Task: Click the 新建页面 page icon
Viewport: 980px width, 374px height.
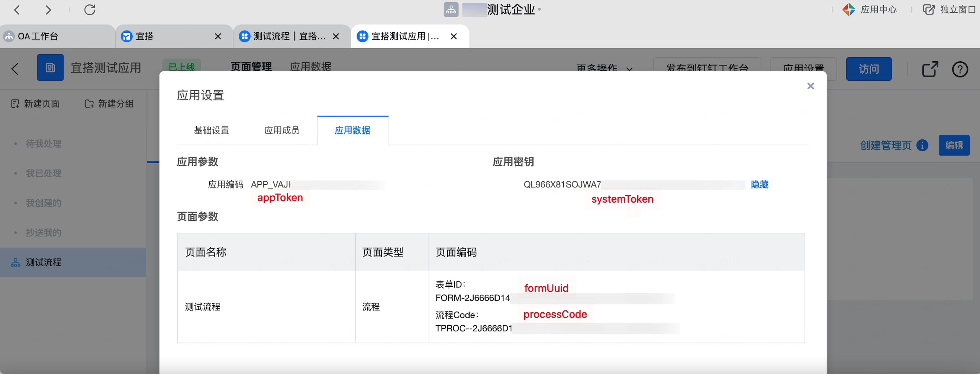Action: [15, 103]
